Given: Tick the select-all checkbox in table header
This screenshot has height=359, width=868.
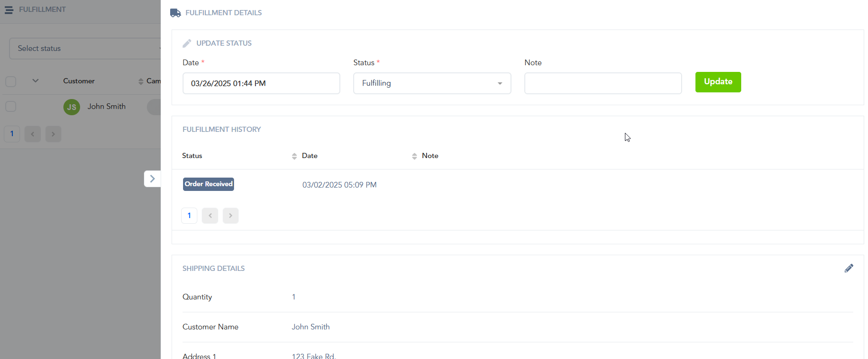Looking at the screenshot, I should [x=11, y=81].
